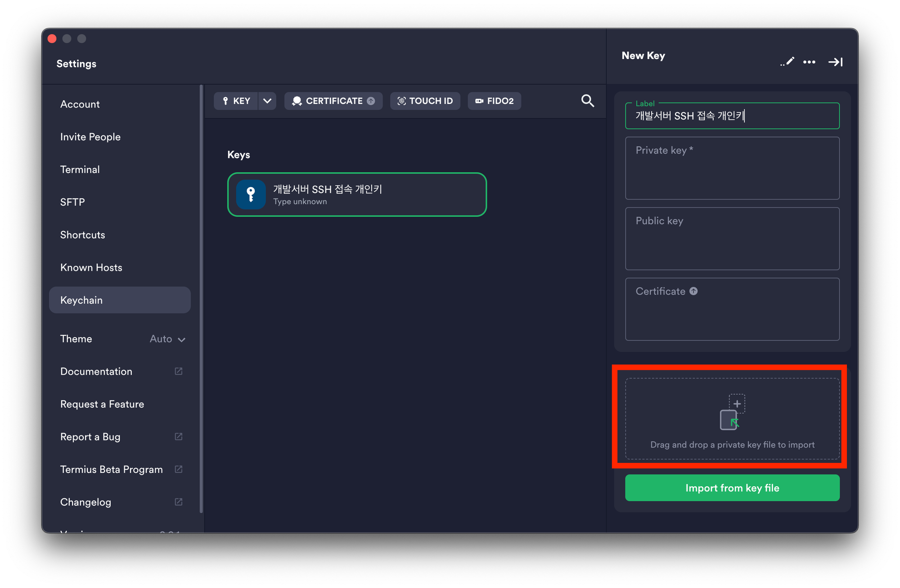The height and width of the screenshot is (588, 900).
Task: Click the blue key icon of saved key
Action: click(x=251, y=194)
